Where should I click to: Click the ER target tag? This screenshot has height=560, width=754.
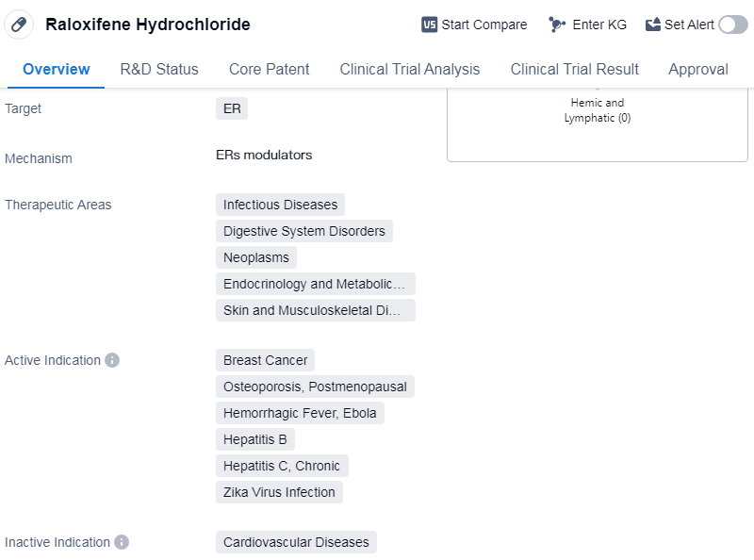click(232, 108)
